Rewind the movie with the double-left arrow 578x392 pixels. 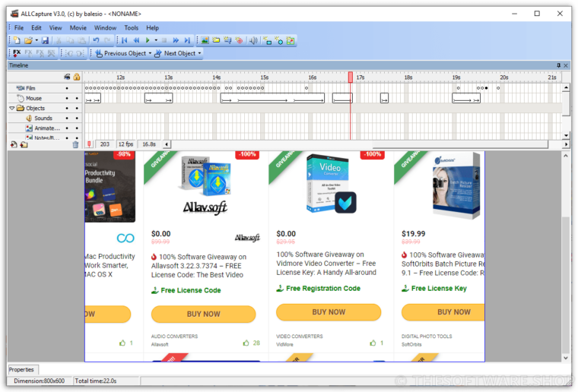coord(136,40)
